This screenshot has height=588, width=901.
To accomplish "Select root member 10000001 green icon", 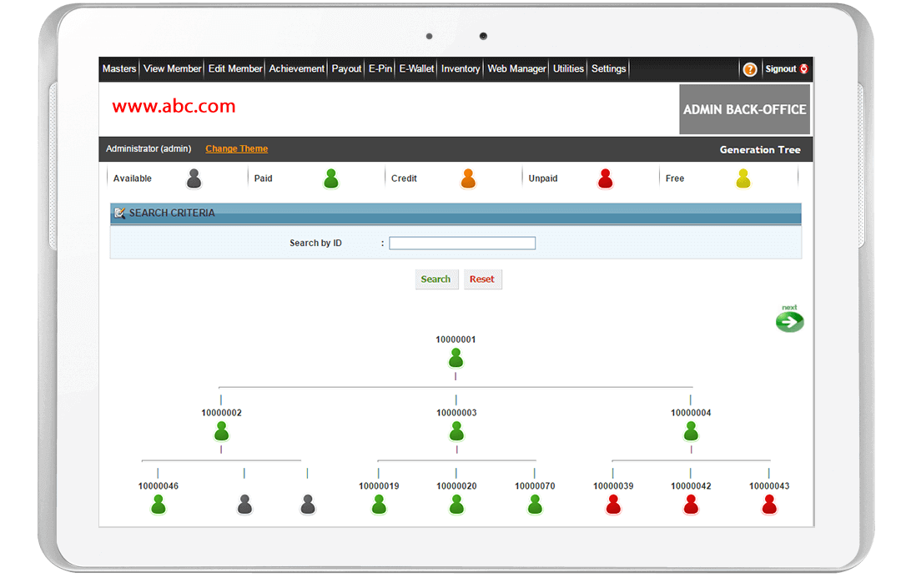I will coord(456,359).
